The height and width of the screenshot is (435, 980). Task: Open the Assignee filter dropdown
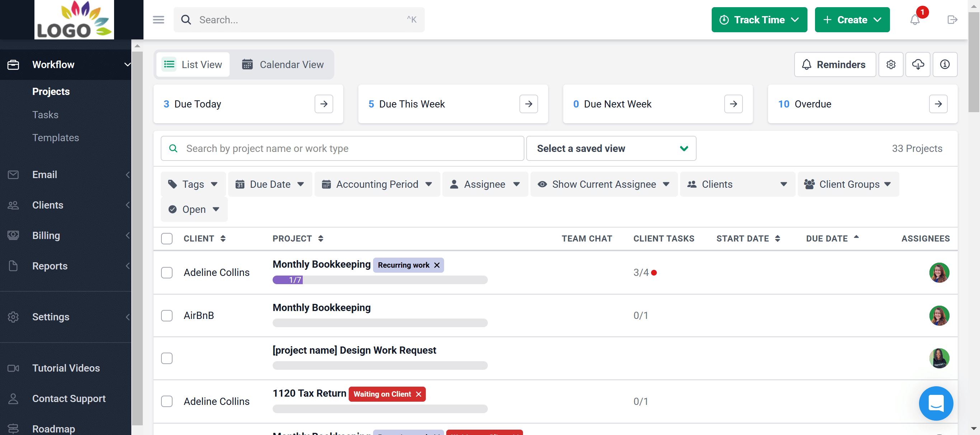(485, 184)
